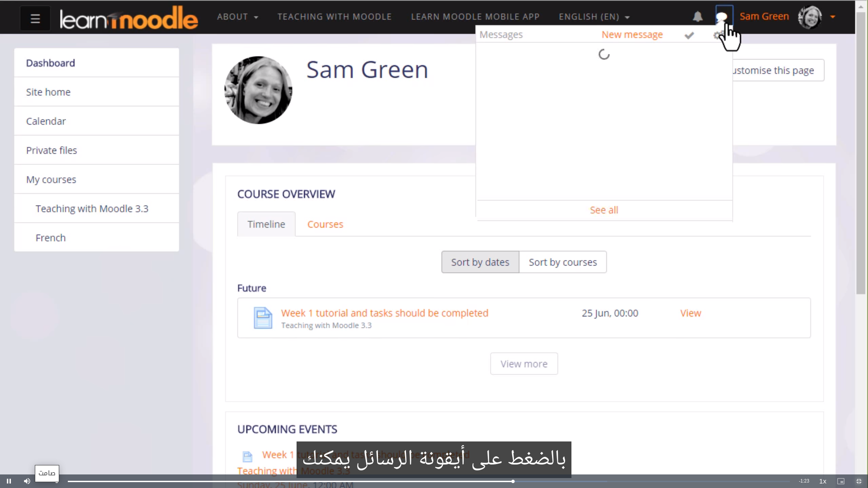Mute the video volume icon
The image size is (868, 488).
(27, 481)
